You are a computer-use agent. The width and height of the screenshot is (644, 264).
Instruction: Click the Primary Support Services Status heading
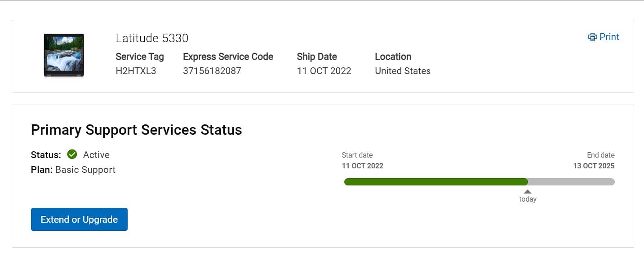pyautogui.click(x=137, y=130)
